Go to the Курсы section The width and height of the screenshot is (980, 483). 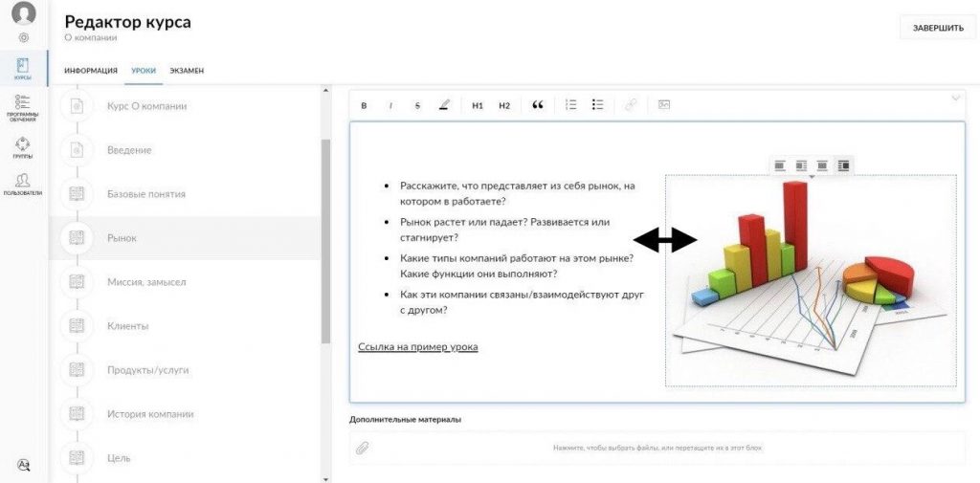click(x=23, y=69)
